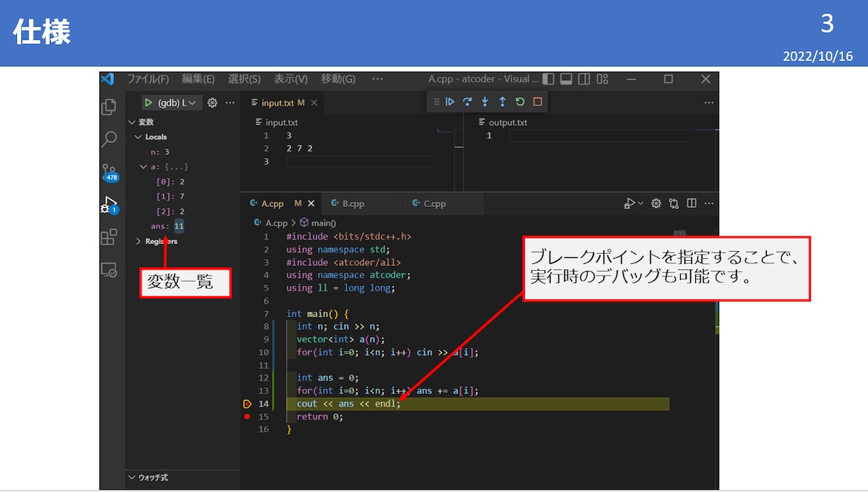Toggle the breakpoint on line 15

click(x=247, y=417)
